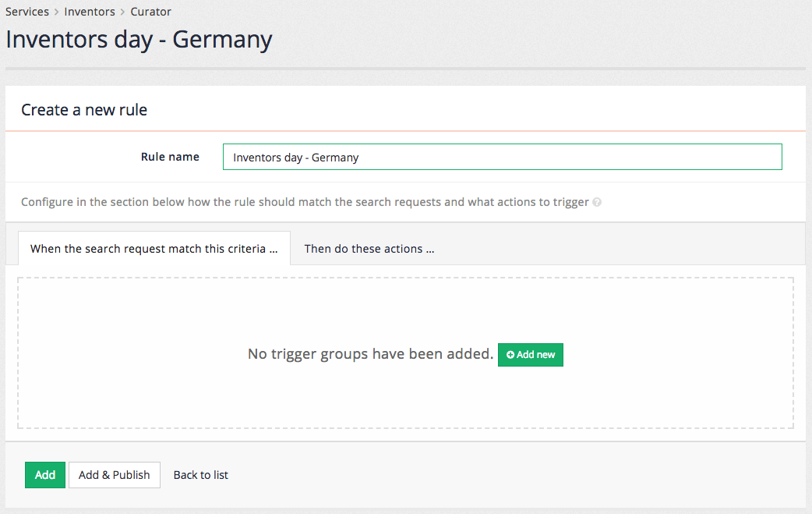Click the Back to list link
This screenshot has width=812, height=514.
pos(200,474)
